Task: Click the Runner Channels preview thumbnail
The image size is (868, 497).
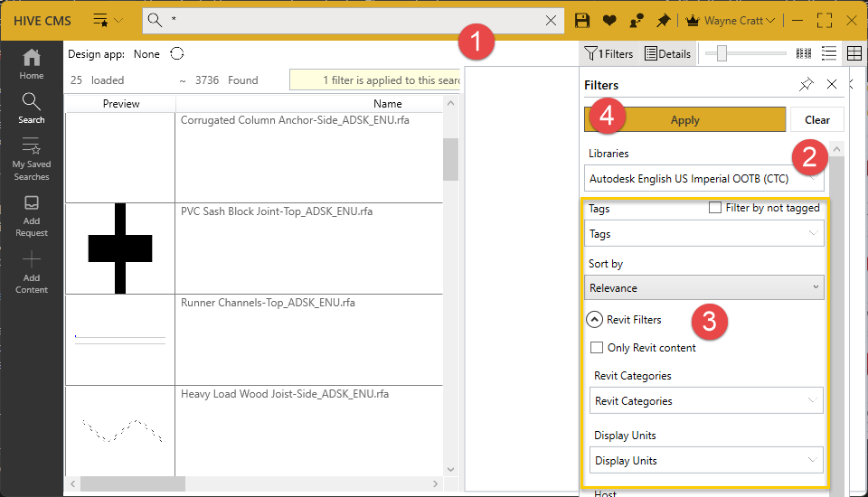Action: click(120, 340)
